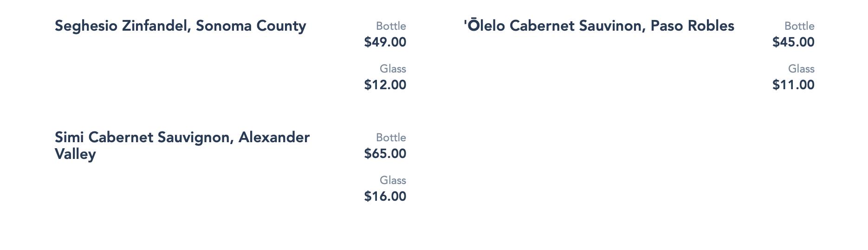Click the word Valley under the Simi title

tap(75, 154)
